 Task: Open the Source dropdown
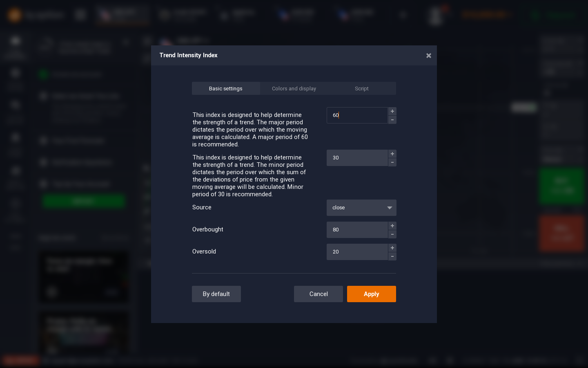pos(361,208)
